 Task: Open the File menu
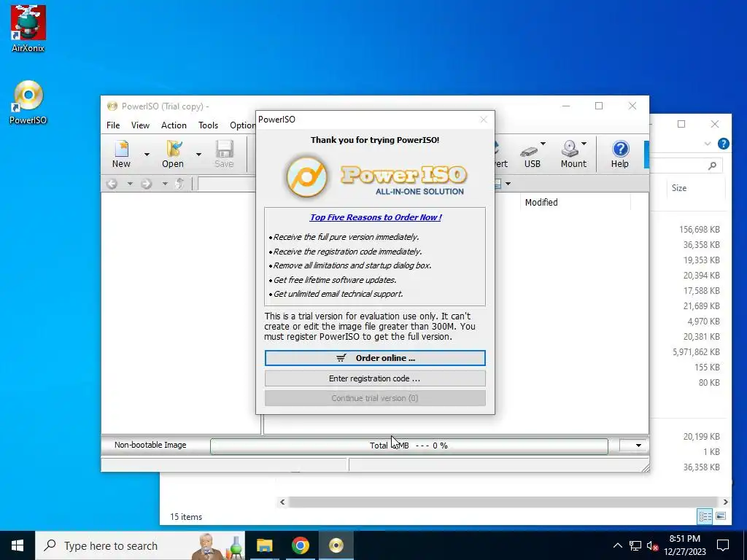pyautogui.click(x=113, y=125)
